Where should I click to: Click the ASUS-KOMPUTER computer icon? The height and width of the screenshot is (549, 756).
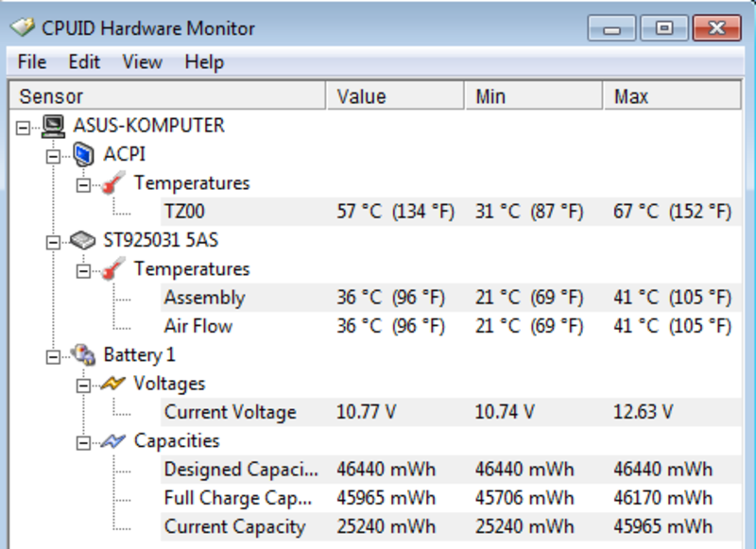[x=53, y=126]
